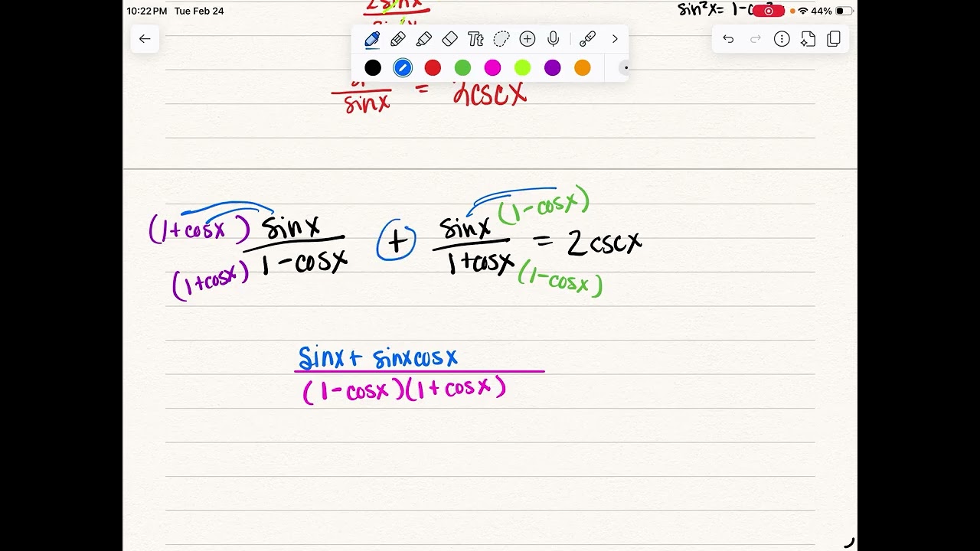Tap the handwritten 'sinx + sinxcosx' numerator
Image resolution: width=980 pixels, height=551 pixels.
click(378, 357)
